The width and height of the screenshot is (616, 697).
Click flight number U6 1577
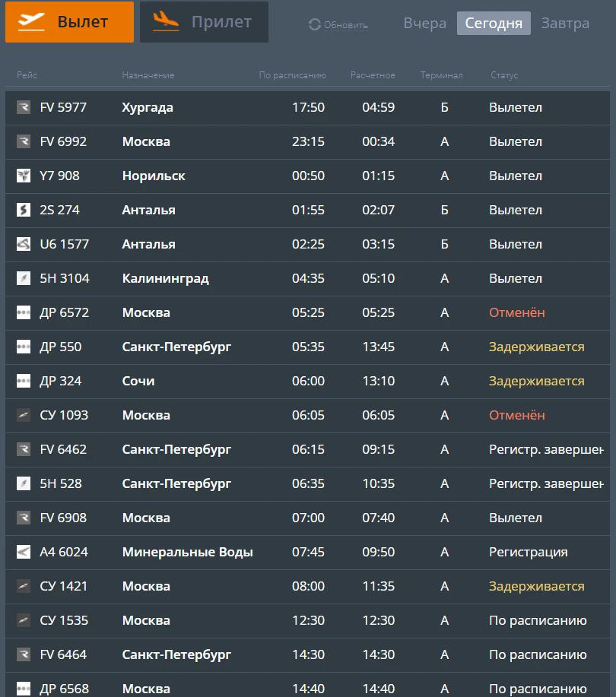coord(65,244)
